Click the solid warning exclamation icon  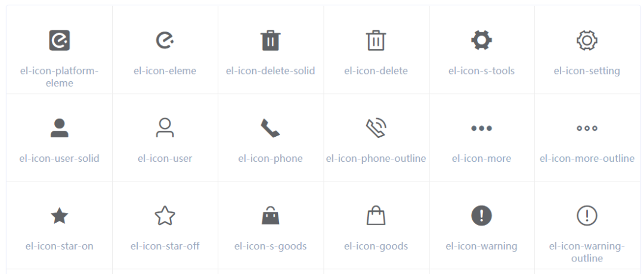[x=481, y=216]
